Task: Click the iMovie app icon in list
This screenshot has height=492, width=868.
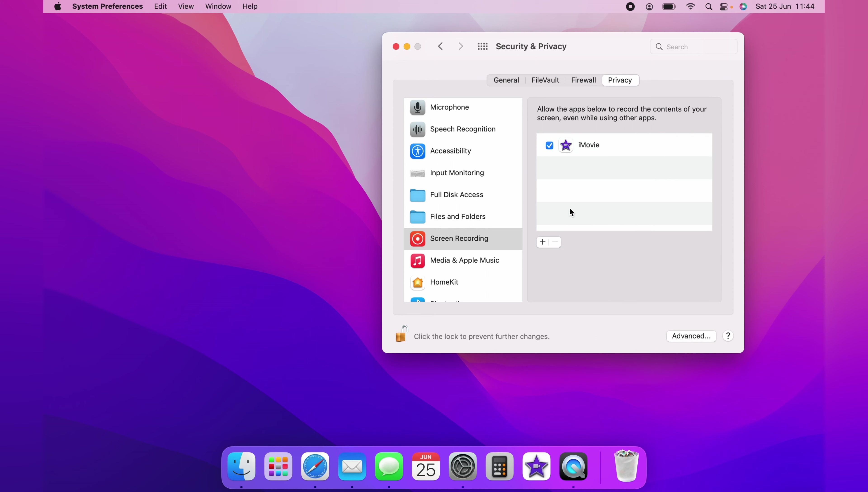Action: [x=566, y=145]
